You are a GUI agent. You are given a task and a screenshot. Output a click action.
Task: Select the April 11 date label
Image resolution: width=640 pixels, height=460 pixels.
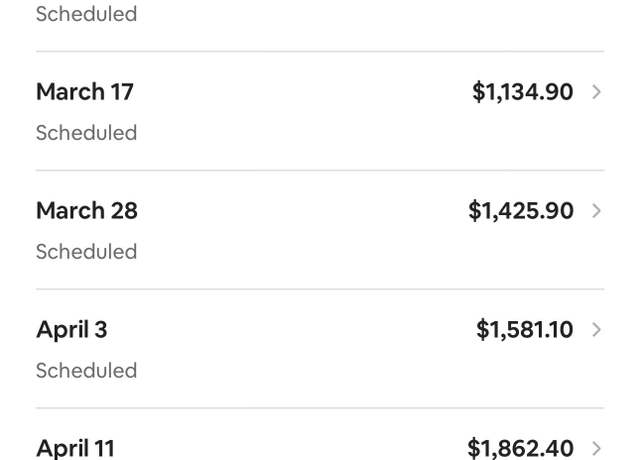(x=75, y=448)
